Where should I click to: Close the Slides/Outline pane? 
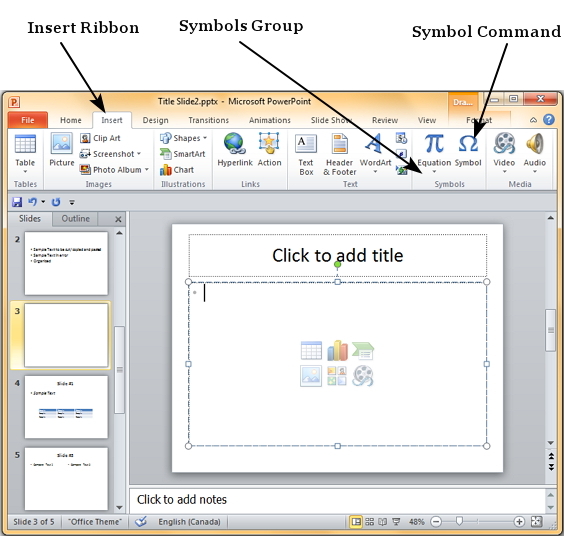click(118, 219)
